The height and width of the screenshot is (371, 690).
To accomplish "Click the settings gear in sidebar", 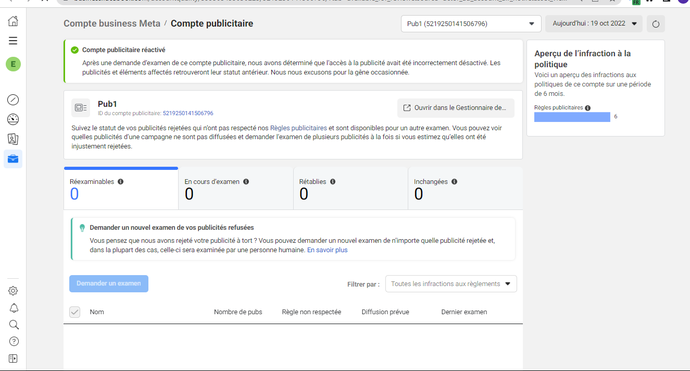I will (13, 291).
